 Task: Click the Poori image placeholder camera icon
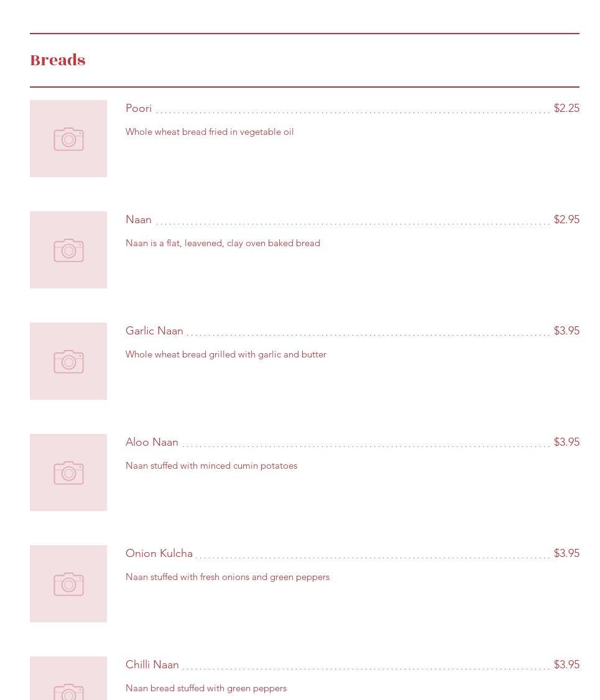pos(68,139)
